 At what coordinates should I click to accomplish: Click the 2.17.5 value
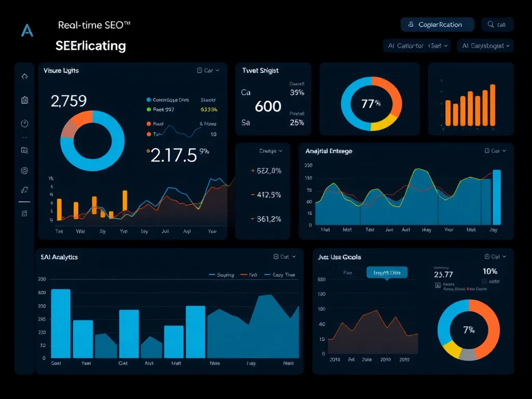click(x=174, y=155)
